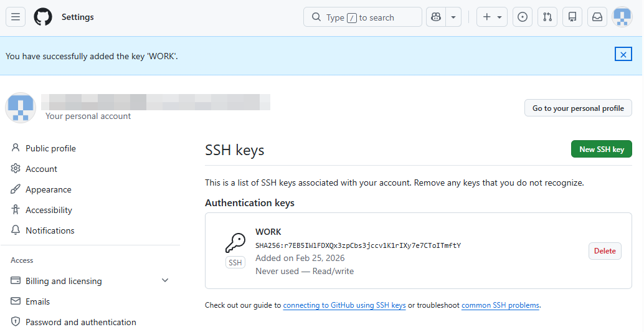Open the Issues icon in header

(522, 17)
